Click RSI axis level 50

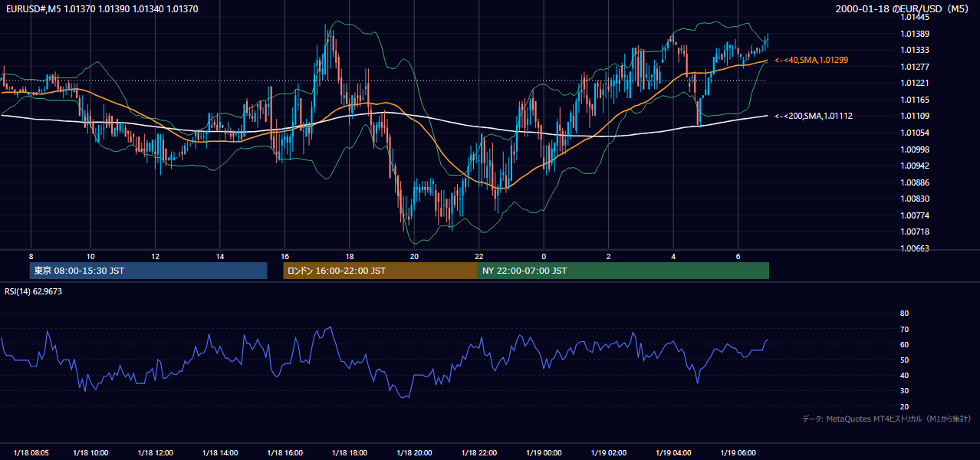(x=904, y=360)
